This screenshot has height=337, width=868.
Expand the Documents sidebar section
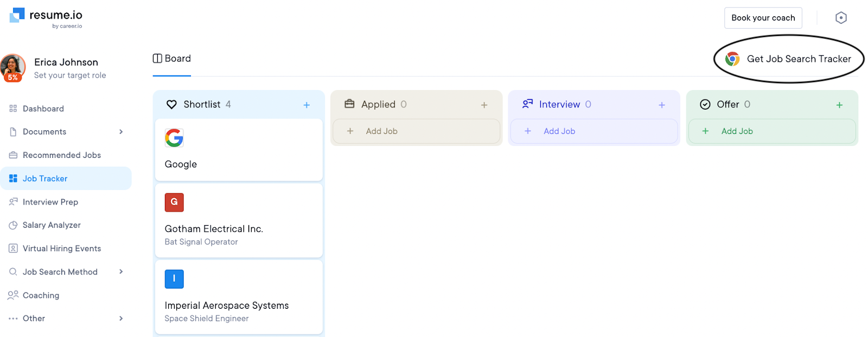120,132
